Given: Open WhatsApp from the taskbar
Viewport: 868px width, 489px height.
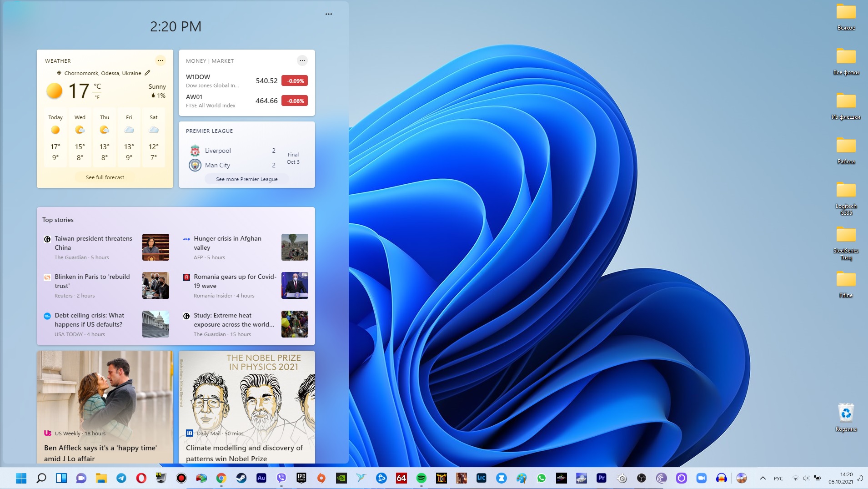Looking at the screenshot, I should coord(541,478).
